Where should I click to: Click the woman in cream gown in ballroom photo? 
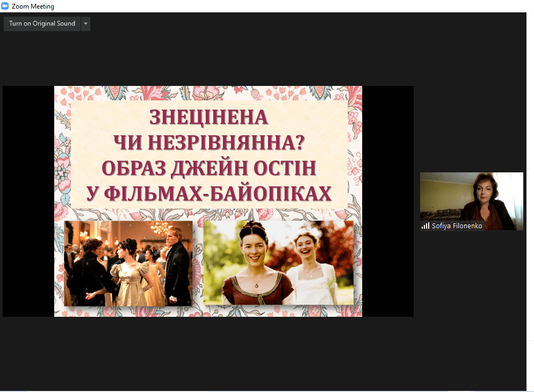point(128,277)
